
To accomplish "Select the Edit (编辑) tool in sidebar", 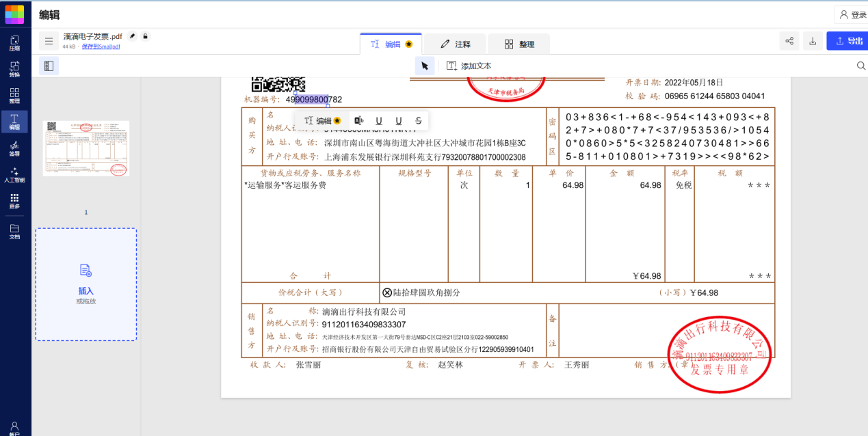I will pos(14,122).
